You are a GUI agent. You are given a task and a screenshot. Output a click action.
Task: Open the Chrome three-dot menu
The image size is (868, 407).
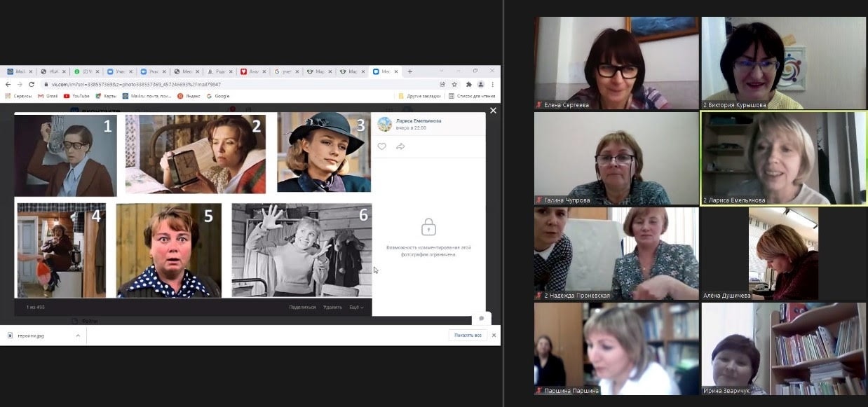click(x=493, y=84)
